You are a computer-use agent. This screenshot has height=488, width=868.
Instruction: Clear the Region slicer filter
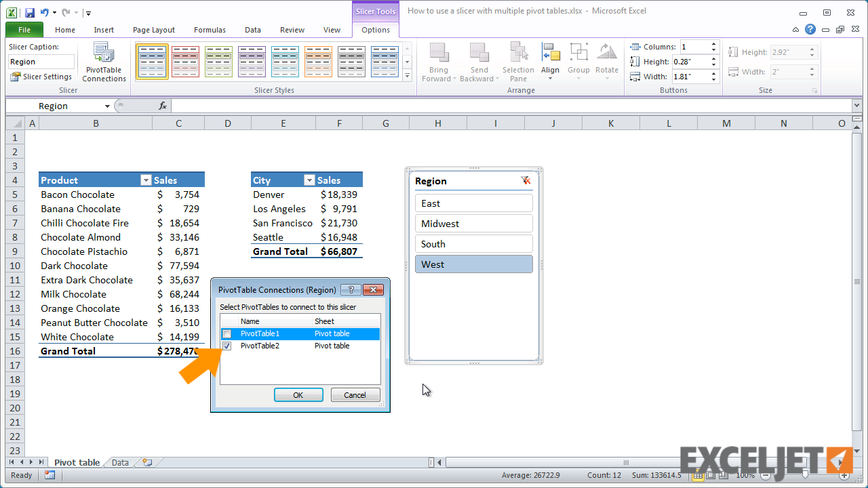526,180
